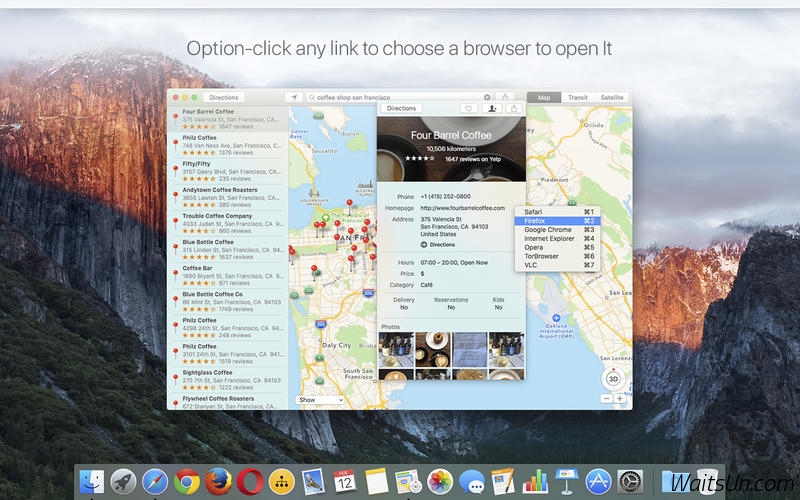The height and width of the screenshot is (500, 800).
Task: Open System Preferences from the Dock
Action: pyautogui.click(x=630, y=482)
